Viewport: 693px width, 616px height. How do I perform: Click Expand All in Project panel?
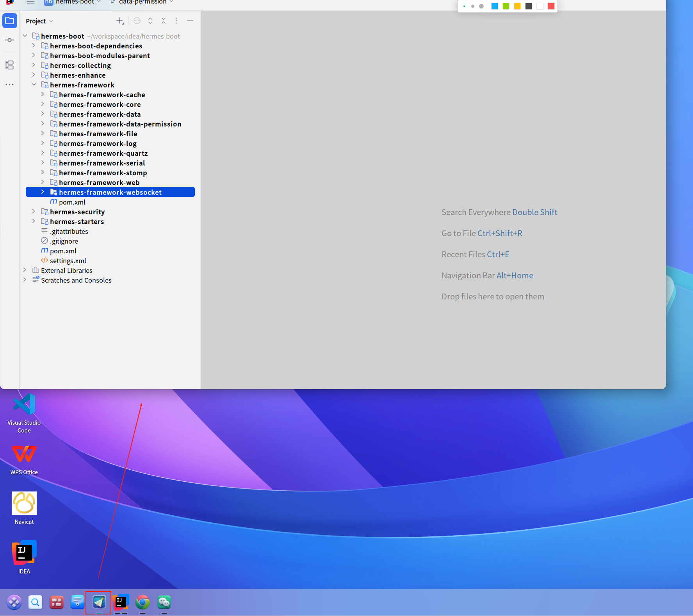click(x=150, y=21)
